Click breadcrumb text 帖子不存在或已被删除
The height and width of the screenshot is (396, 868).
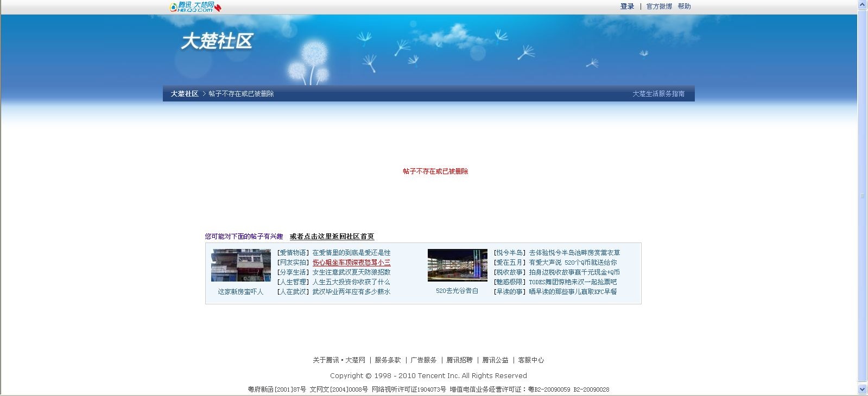pos(241,94)
